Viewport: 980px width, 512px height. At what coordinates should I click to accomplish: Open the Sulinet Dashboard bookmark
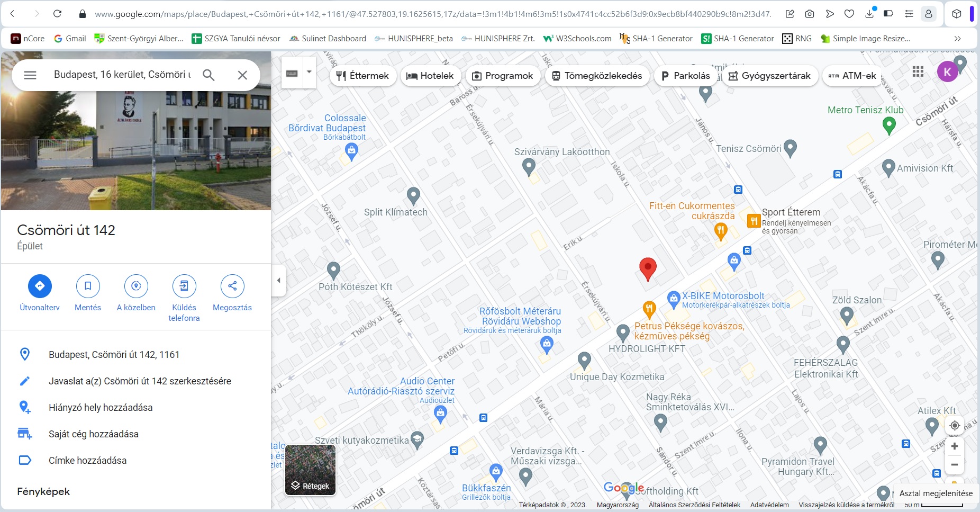(328, 39)
